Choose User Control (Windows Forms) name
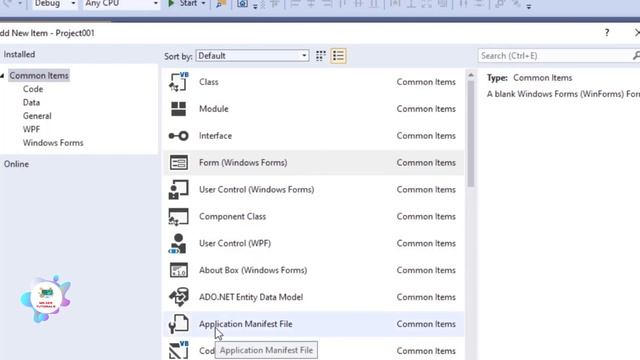Screen dimensions: 640x360 click(257, 190)
